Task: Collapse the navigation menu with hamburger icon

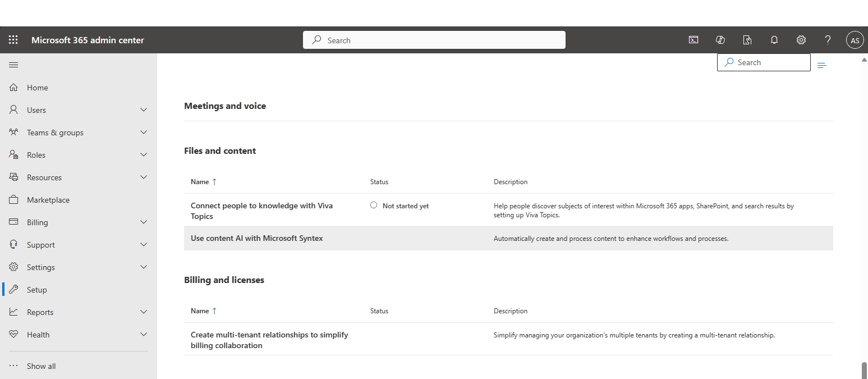Action: point(13,65)
